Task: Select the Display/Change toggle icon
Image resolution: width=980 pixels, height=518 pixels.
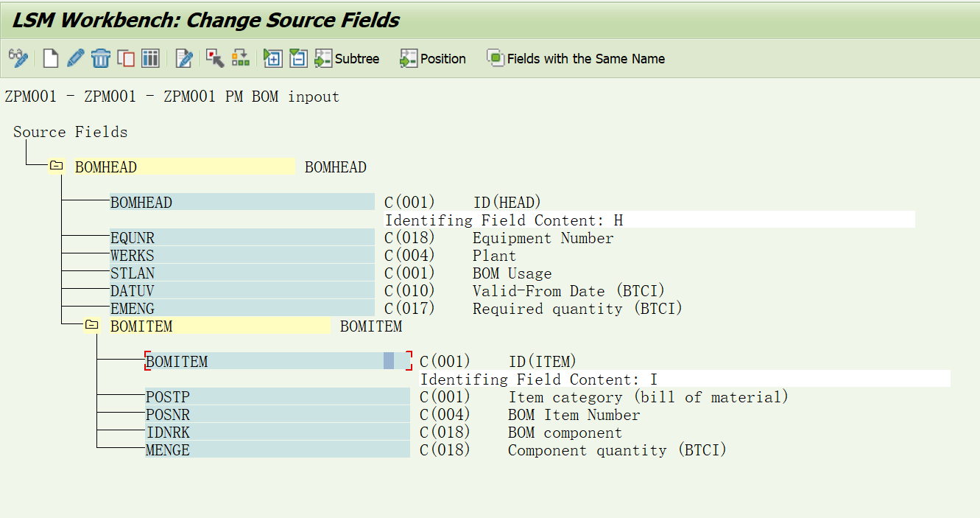Action: click(17, 57)
